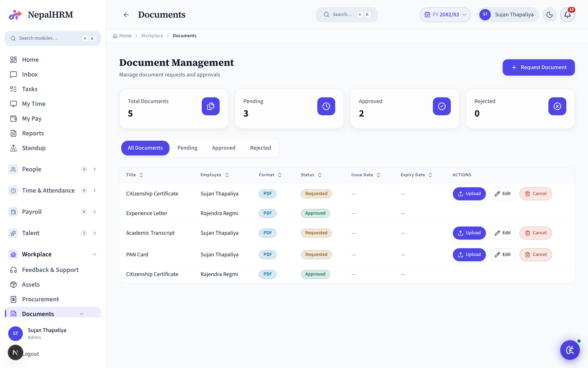Screen dimensions: 588x368
Task: Click the Search modules field
Action: pyautogui.click(x=53, y=38)
